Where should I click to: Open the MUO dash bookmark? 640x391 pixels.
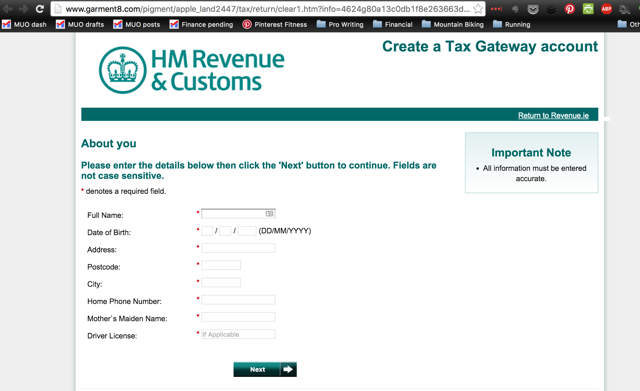tap(24, 24)
